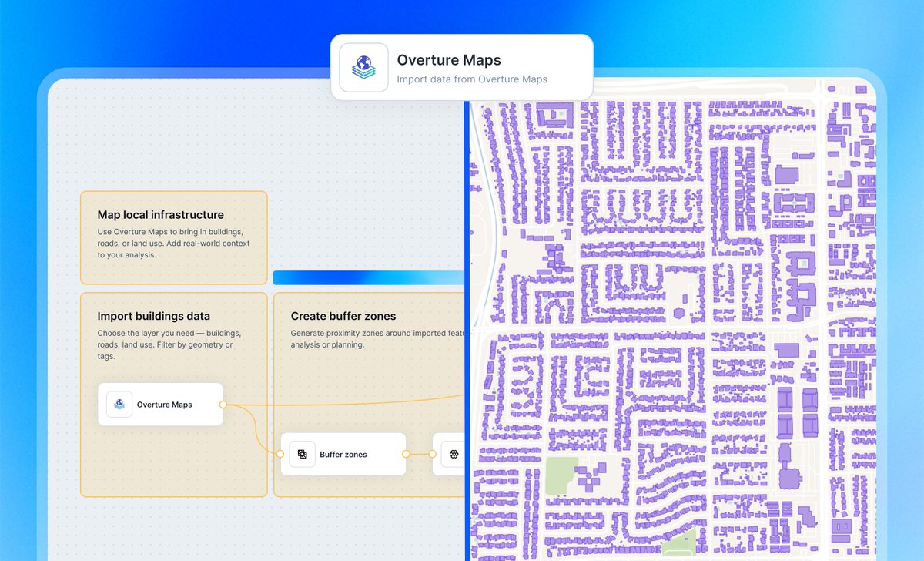Select the 'Map local infrastructure' note heading
The height and width of the screenshot is (561, 924).
161,215
